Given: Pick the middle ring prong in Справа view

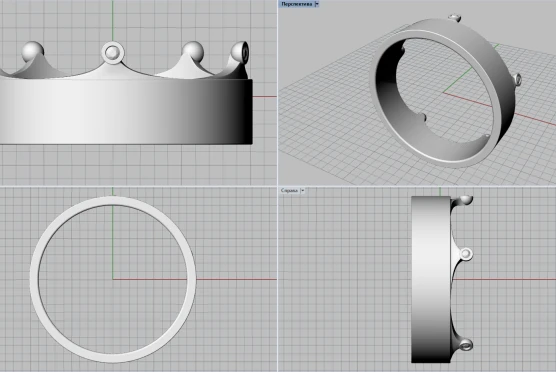Looking at the screenshot, I should point(466,254).
